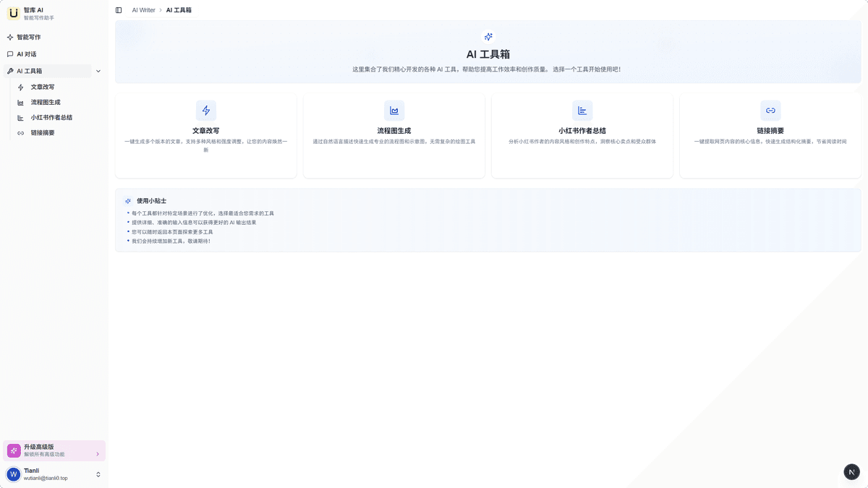
Task: Select 小红书作者总结 in sidebar submenu
Action: click(51, 117)
